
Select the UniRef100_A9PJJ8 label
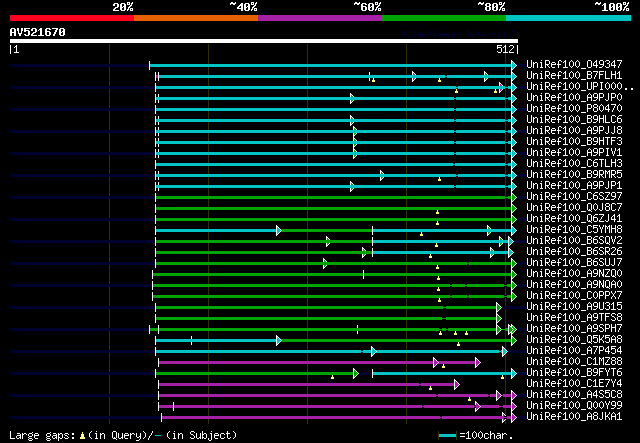(x=574, y=130)
